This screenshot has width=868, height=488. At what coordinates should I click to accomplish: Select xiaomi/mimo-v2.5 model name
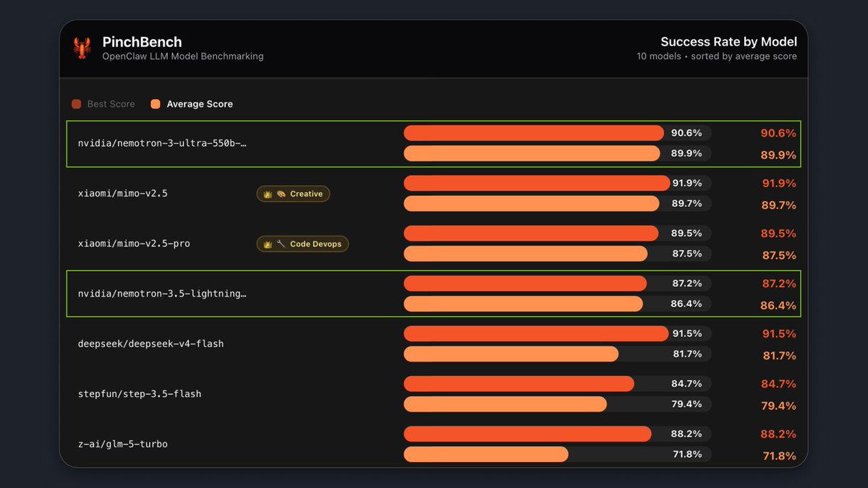click(x=122, y=194)
